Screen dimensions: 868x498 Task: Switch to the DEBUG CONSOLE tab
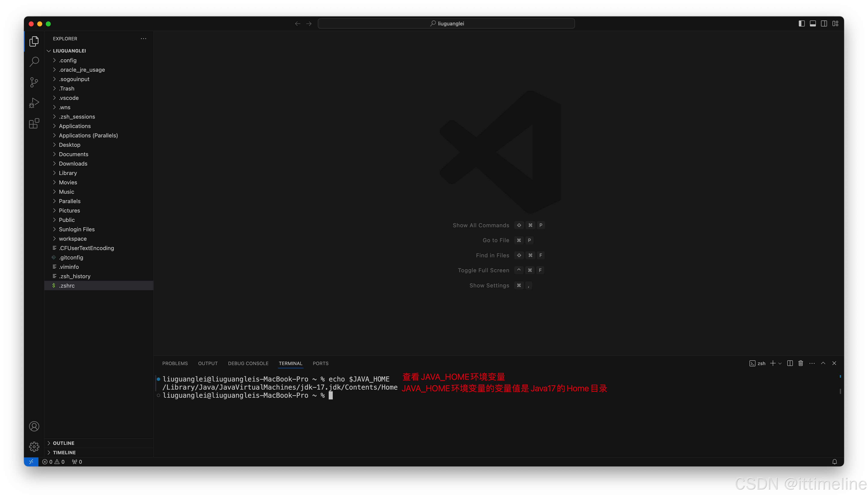(248, 363)
